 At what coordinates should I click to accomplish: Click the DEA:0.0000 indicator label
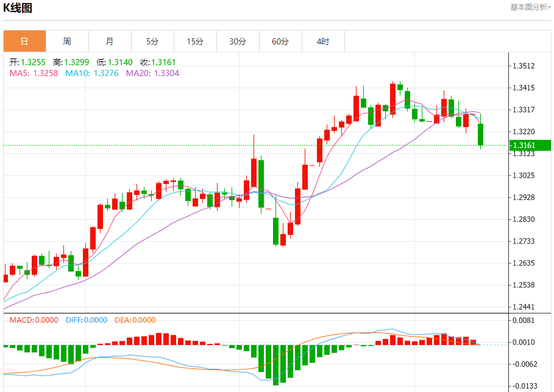pos(135,320)
